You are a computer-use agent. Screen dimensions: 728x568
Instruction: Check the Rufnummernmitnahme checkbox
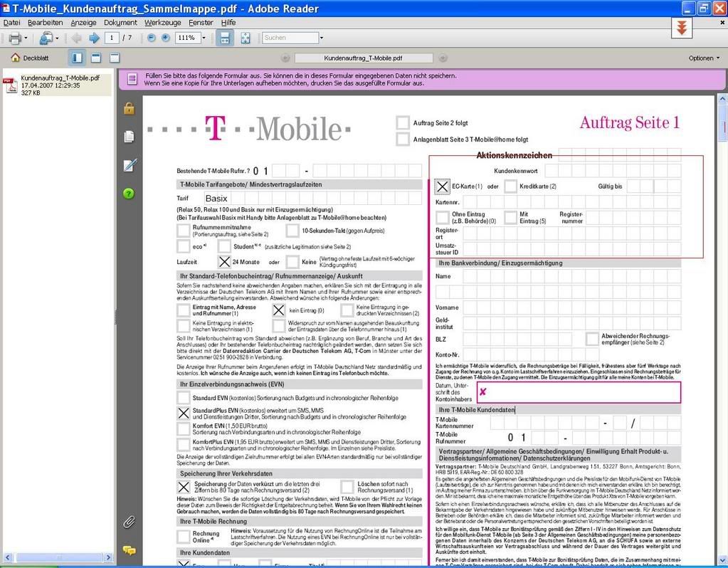pos(184,231)
